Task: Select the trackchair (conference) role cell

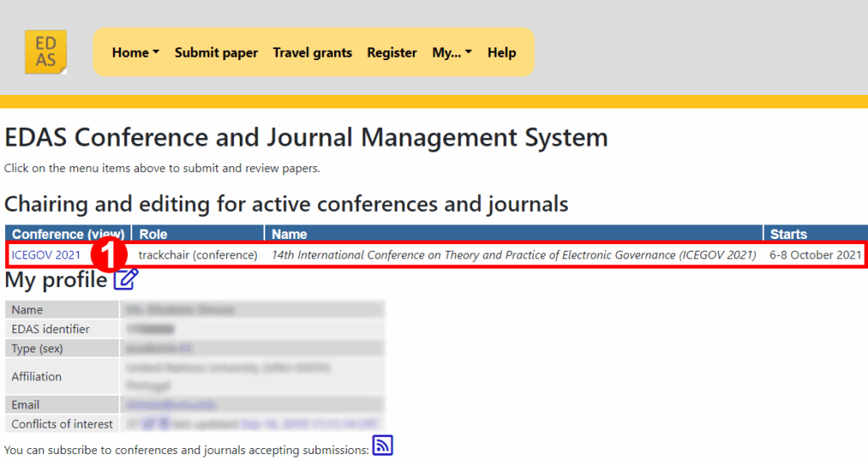Action: [198, 255]
